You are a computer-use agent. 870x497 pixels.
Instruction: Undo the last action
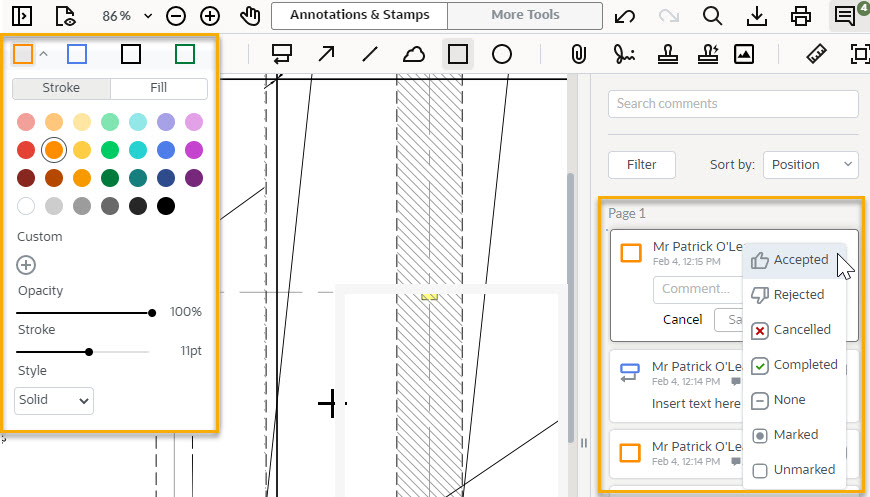625,16
